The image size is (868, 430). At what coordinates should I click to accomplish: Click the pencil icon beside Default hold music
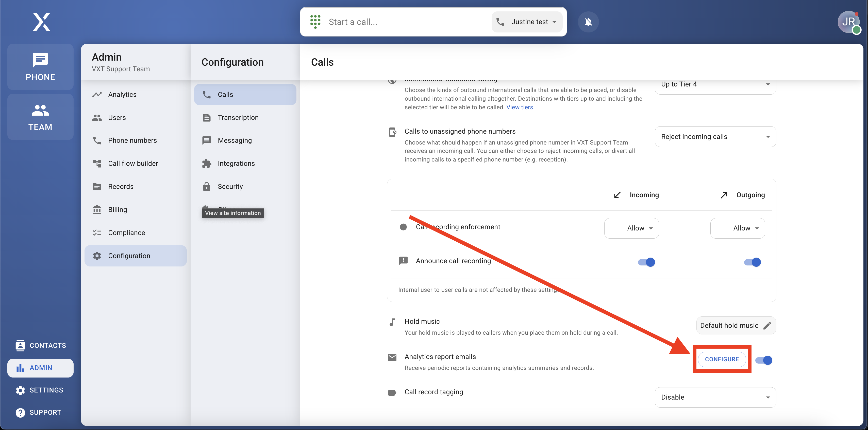click(767, 326)
